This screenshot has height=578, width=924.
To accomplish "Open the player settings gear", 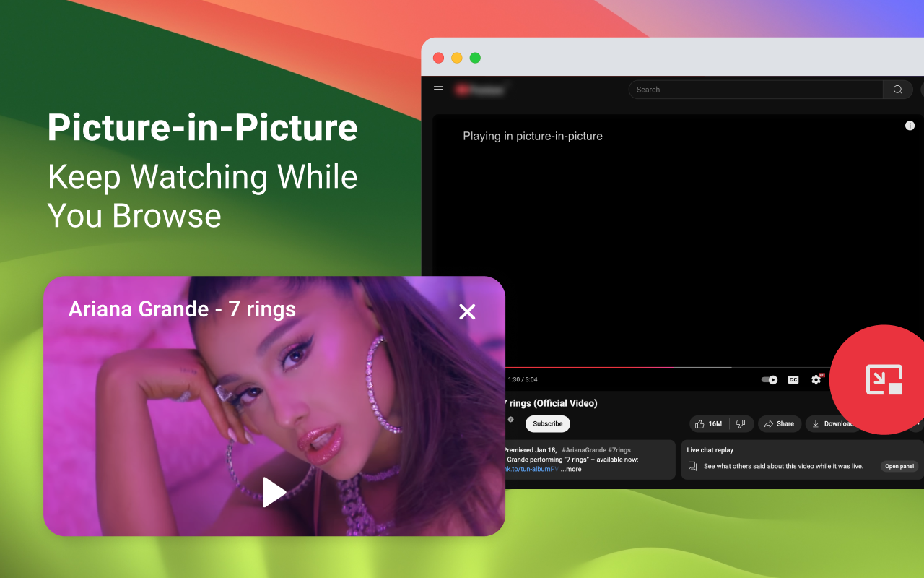I will point(816,379).
